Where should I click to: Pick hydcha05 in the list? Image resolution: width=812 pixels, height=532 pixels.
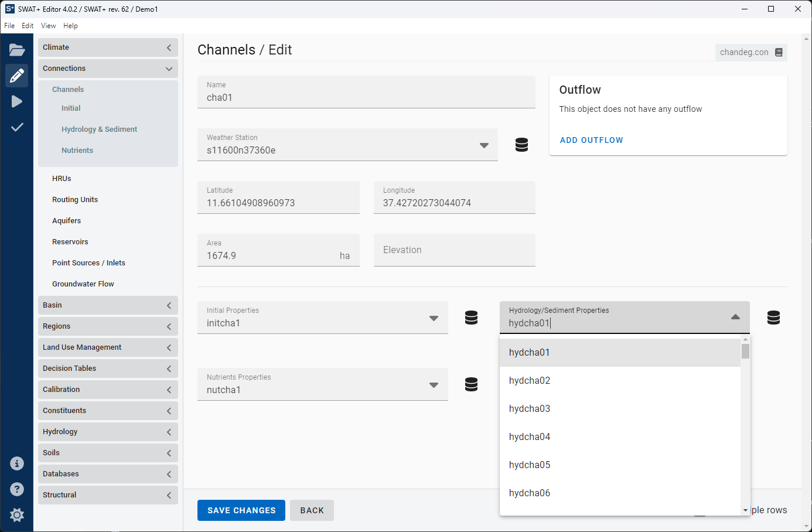620,465
